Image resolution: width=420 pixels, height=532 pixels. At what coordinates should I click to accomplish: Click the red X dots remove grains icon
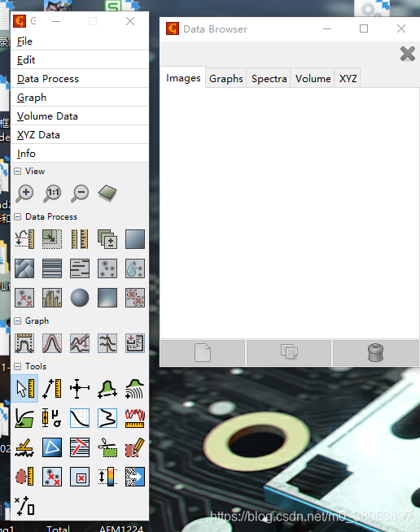click(x=24, y=298)
